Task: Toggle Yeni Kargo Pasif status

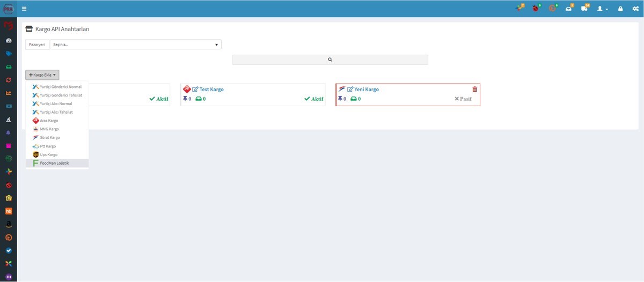Action: point(463,99)
